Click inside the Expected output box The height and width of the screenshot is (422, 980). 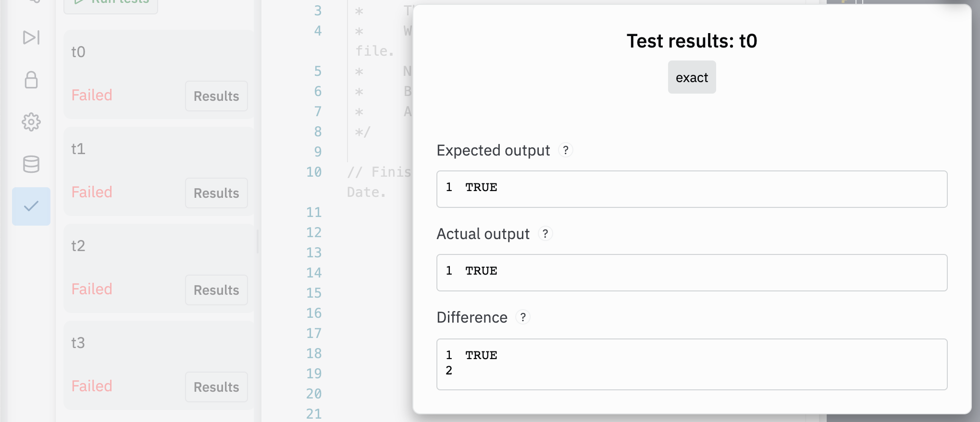692,189
